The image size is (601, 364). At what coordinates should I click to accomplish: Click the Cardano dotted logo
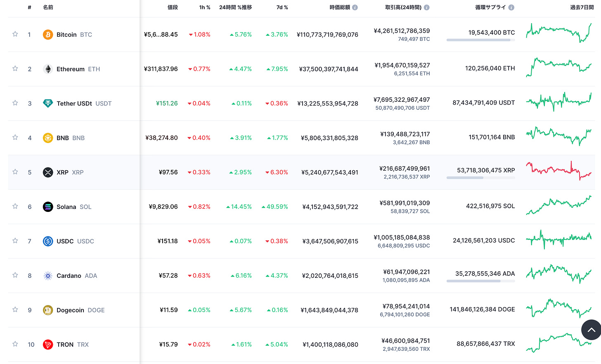(x=48, y=276)
